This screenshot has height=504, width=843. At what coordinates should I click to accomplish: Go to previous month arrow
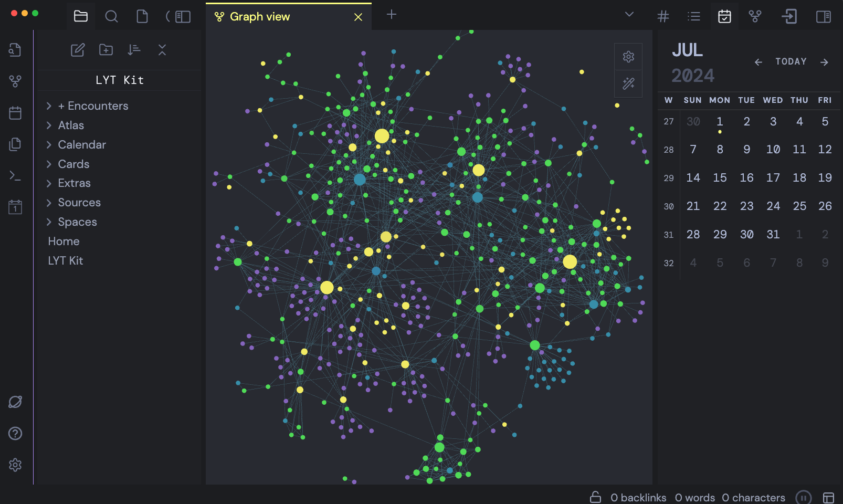[x=758, y=62]
